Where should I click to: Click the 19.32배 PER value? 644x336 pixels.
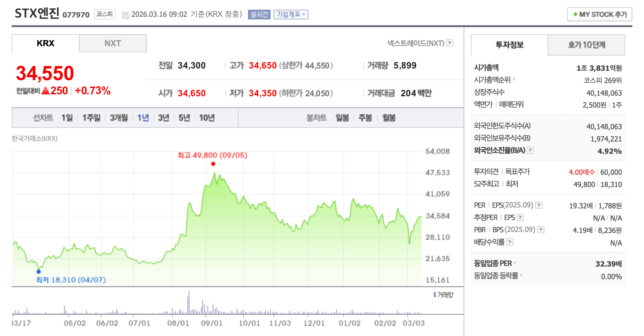pyautogui.click(x=581, y=206)
